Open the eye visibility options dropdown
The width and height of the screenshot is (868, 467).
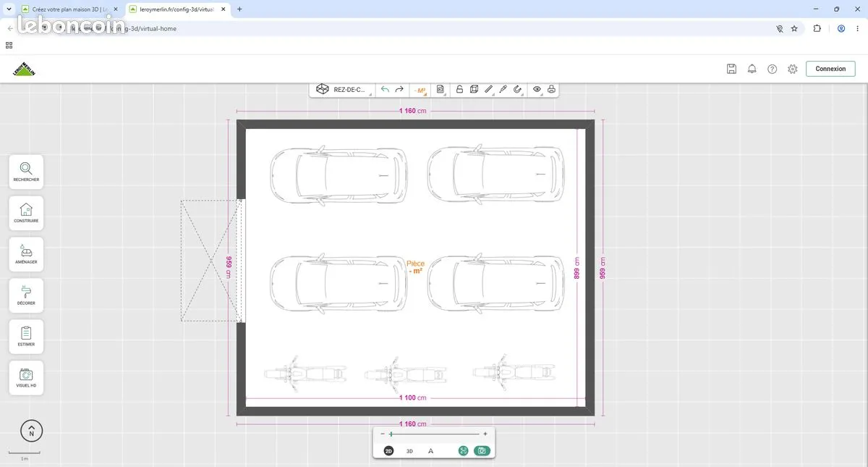(537, 90)
